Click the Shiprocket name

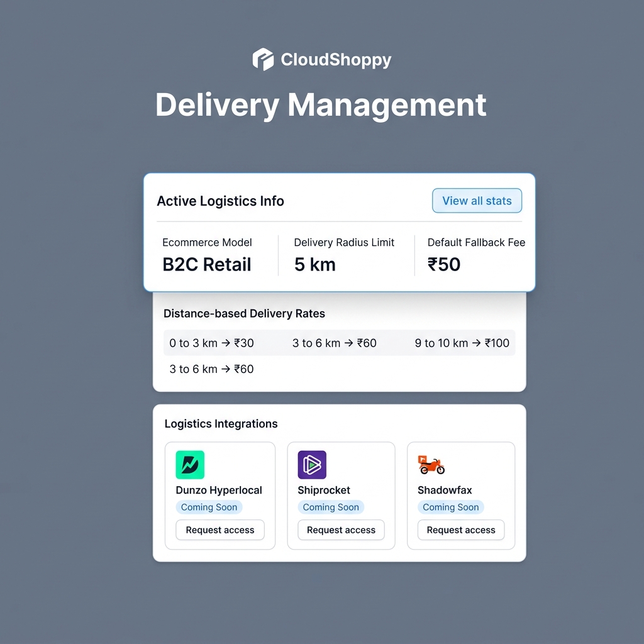point(324,490)
